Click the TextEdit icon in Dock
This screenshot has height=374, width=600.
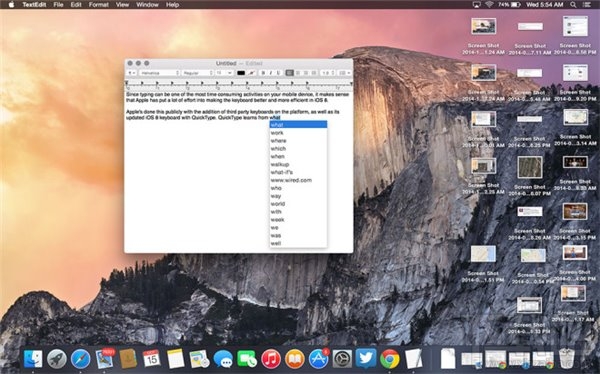(414, 359)
